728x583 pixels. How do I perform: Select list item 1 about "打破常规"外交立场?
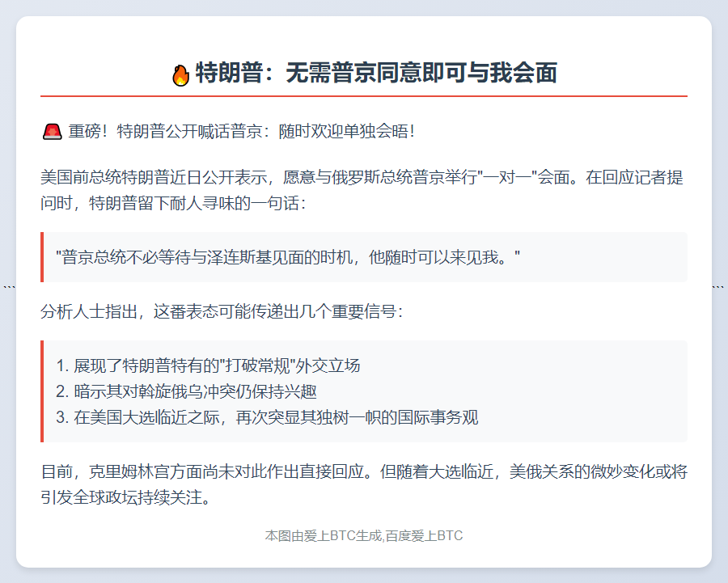[208, 365]
